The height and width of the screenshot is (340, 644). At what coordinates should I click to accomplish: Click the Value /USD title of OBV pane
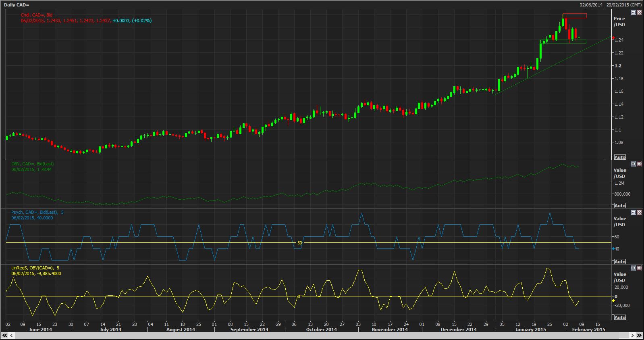tap(619, 173)
